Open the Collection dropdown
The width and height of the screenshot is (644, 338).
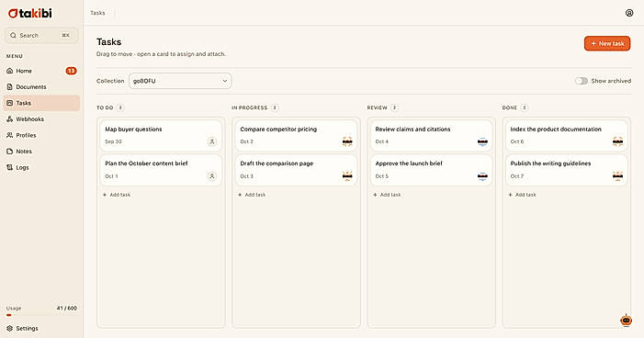coord(180,81)
